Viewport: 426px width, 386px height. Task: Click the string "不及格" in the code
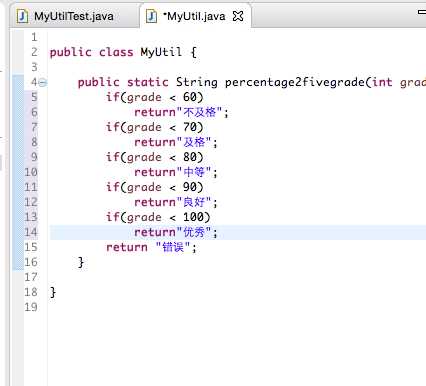click(199, 112)
